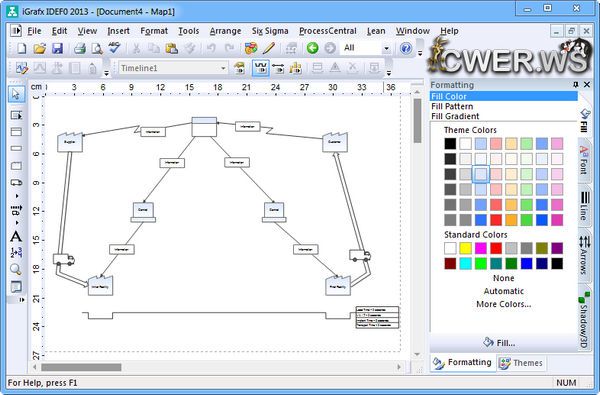Open the Lean menu
Screen dimensions: 600x395
pyautogui.click(x=376, y=31)
